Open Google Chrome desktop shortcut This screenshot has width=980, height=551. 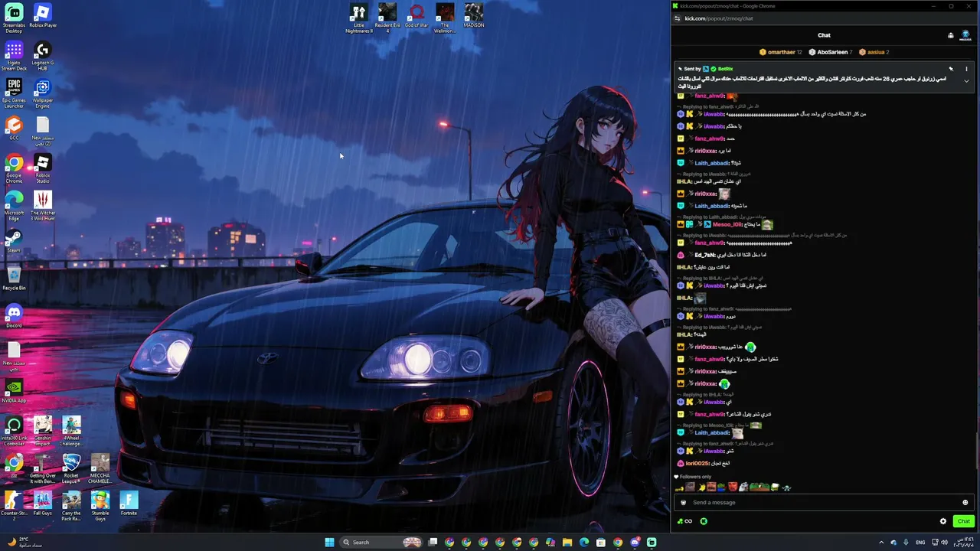point(14,168)
